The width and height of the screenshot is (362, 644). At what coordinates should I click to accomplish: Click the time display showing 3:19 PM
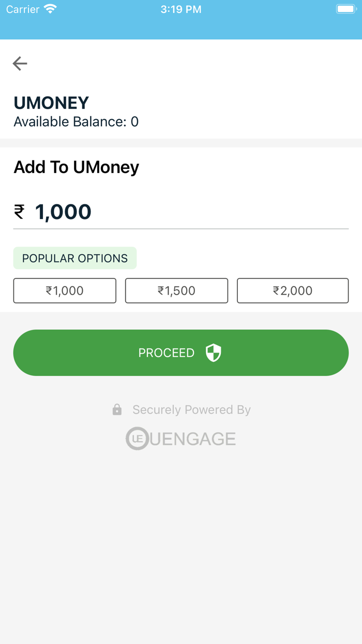(181, 8)
